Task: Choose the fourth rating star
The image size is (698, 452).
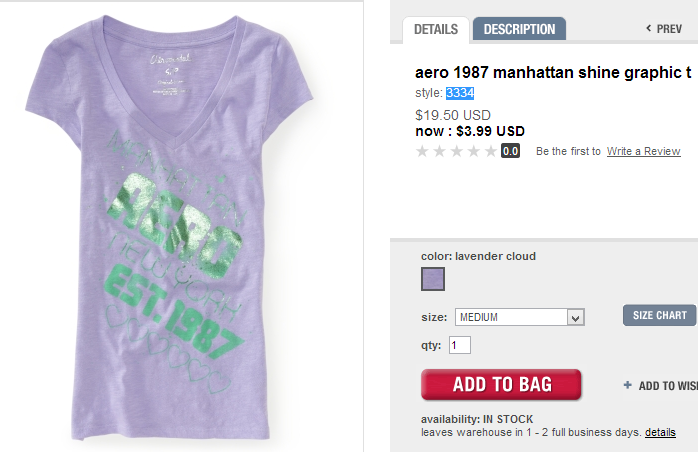Action: click(473, 151)
